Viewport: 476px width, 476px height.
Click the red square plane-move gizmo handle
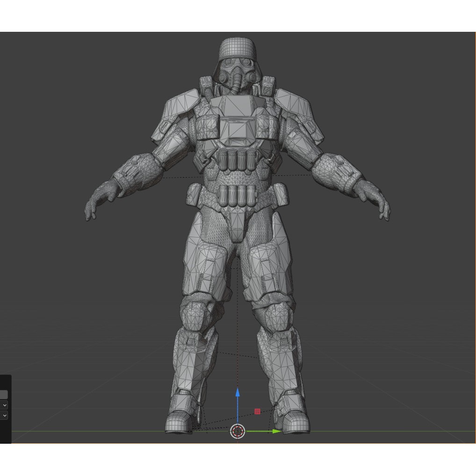click(258, 411)
